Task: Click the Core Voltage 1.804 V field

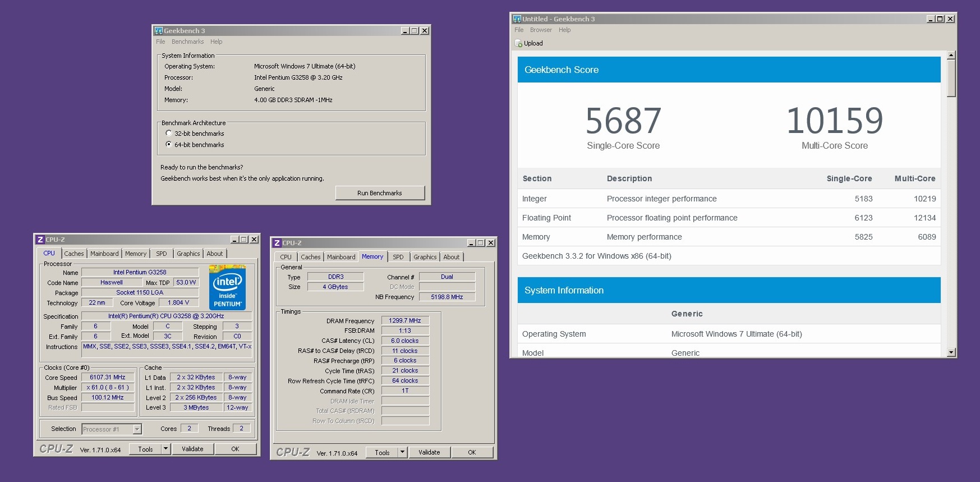Action: coord(178,303)
